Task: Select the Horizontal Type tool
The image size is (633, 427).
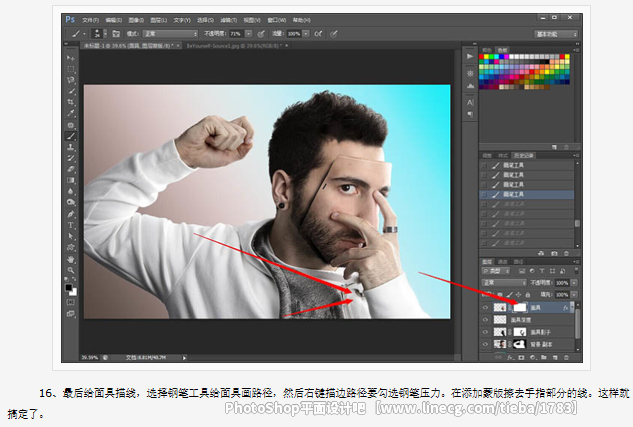Action: coord(71,225)
